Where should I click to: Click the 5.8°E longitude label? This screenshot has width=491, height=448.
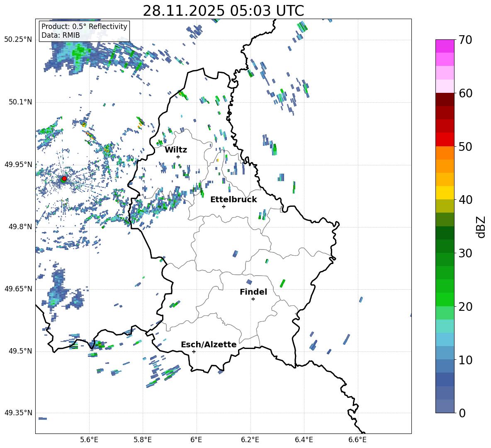point(143,440)
